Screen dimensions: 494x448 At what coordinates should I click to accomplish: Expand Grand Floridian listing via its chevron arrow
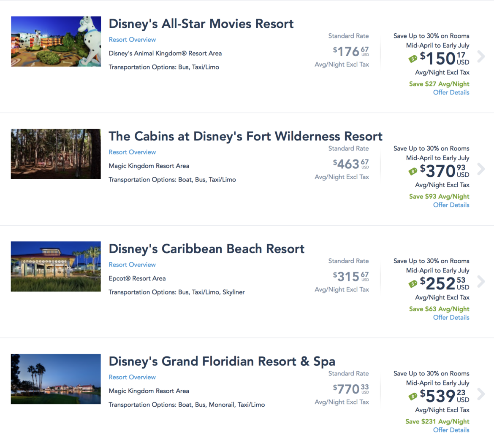481,394
